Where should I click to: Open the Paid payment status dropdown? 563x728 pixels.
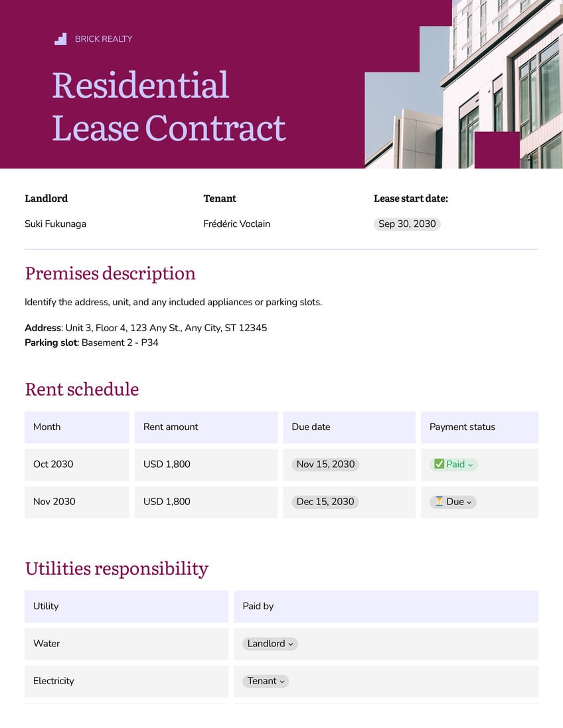(454, 465)
